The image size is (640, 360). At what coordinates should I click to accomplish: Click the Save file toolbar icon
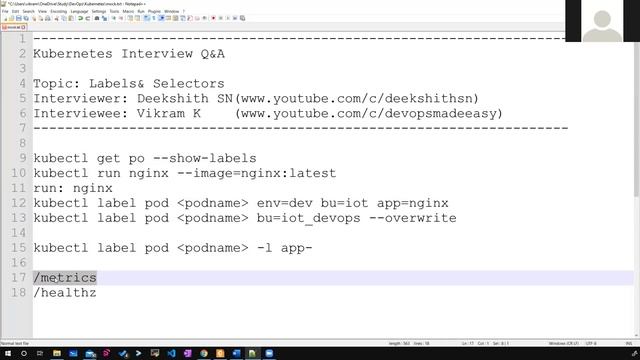point(18,18)
